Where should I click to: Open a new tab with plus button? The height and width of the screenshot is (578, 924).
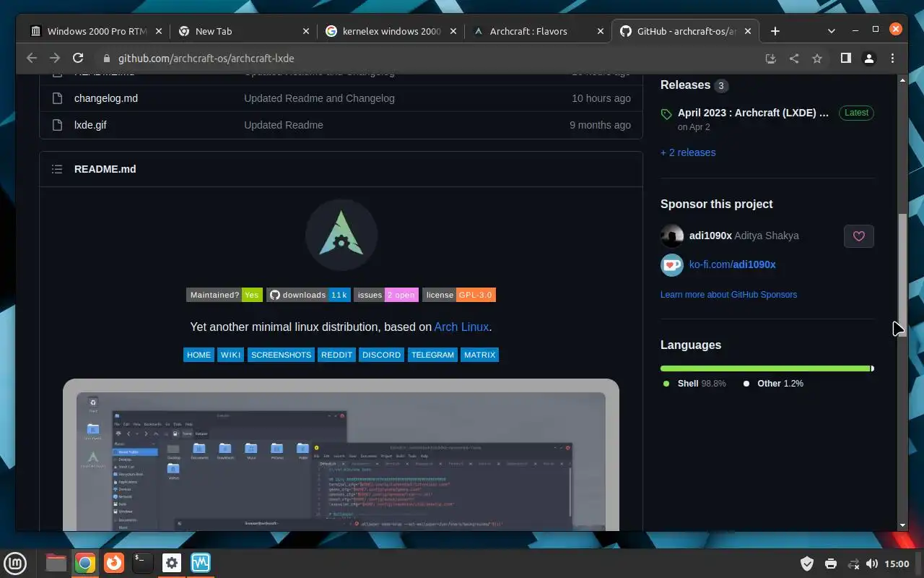tap(775, 31)
